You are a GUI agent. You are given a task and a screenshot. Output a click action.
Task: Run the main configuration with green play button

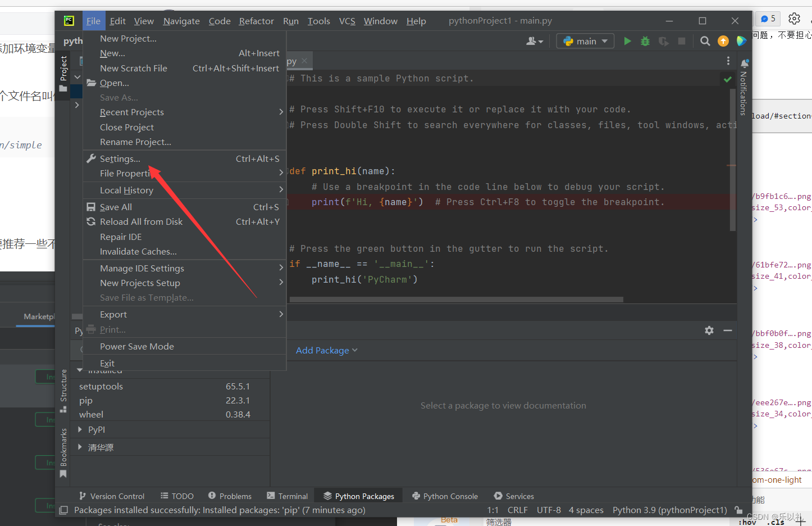pyautogui.click(x=627, y=41)
